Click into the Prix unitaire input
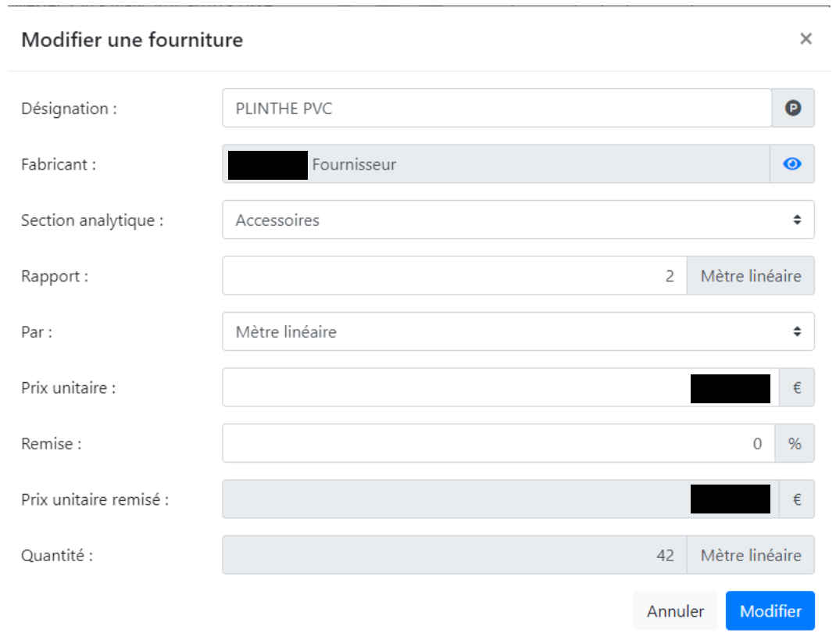The width and height of the screenshot is (836, 644). coord(453,388)
